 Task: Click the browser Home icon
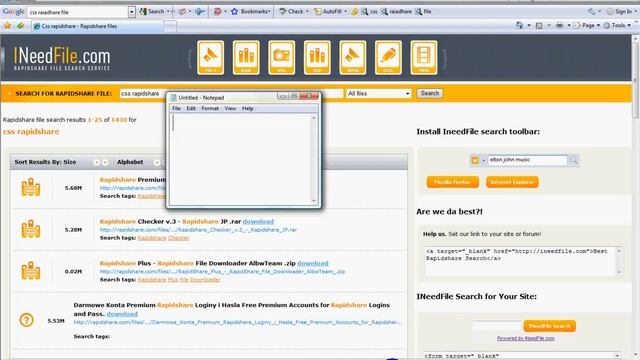coord(519,25)
